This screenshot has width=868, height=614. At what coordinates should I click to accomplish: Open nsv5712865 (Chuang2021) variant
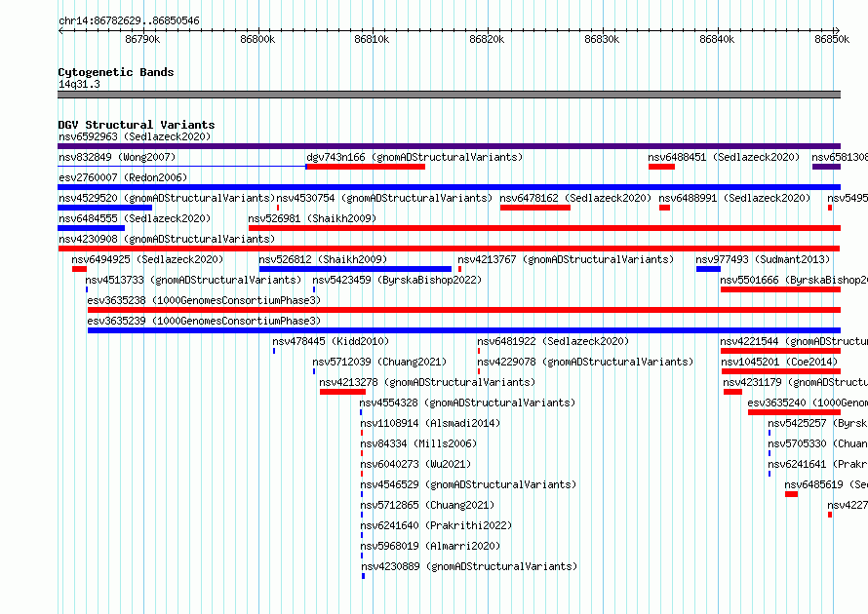tap(427, 505)
